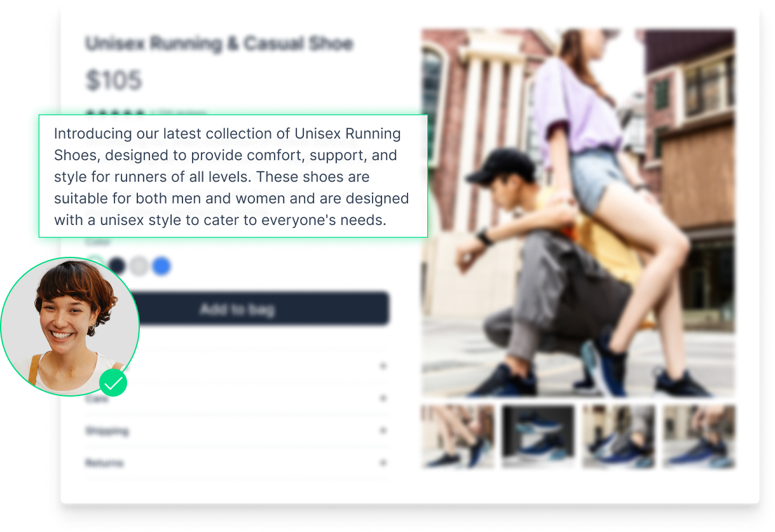Click the Add to bag button
This screenshot has height=532, width=775.
(x=237, y=310)
